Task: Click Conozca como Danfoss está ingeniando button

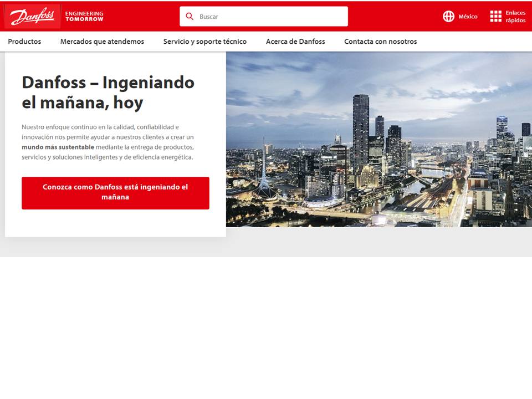Action: [115, 193]
